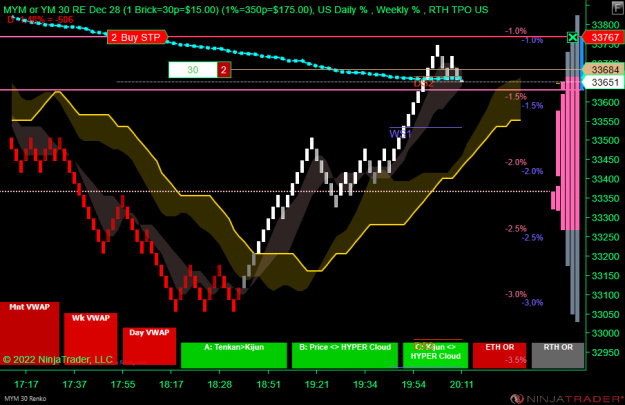Click the 17:17 time axis label
This screenshot has width=625, height=405.
tap(26, 385)
